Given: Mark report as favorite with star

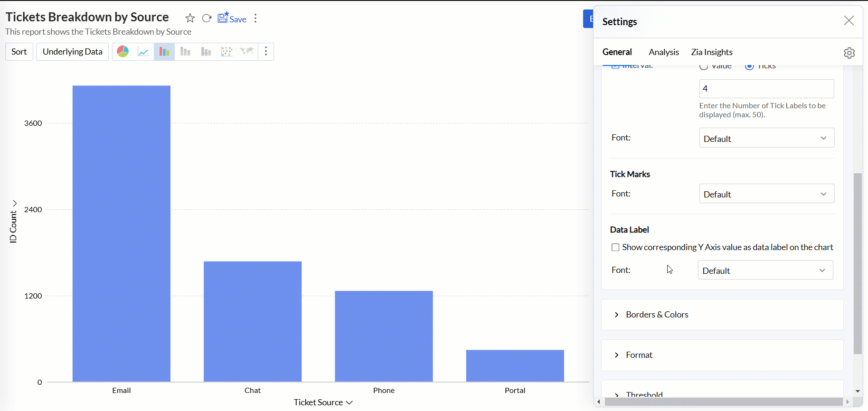Looking at the screenshot, I should [x=190, y=19].
